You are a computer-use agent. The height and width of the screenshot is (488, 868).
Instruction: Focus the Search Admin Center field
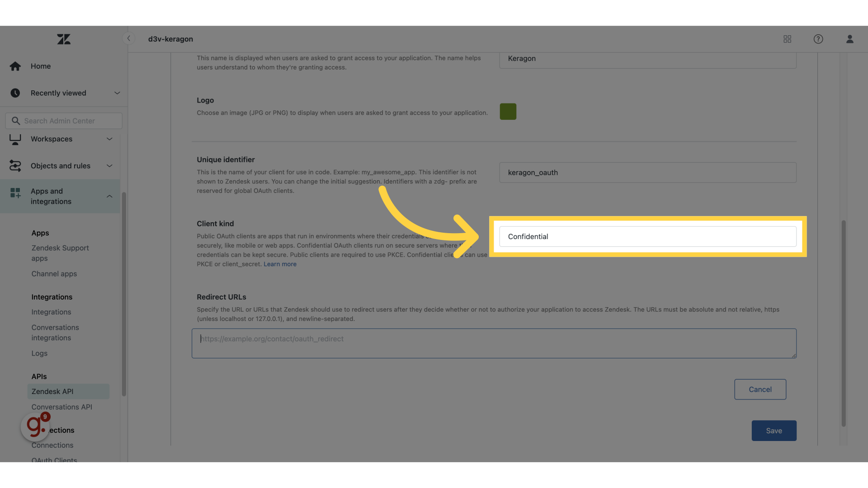pos(64,121)
